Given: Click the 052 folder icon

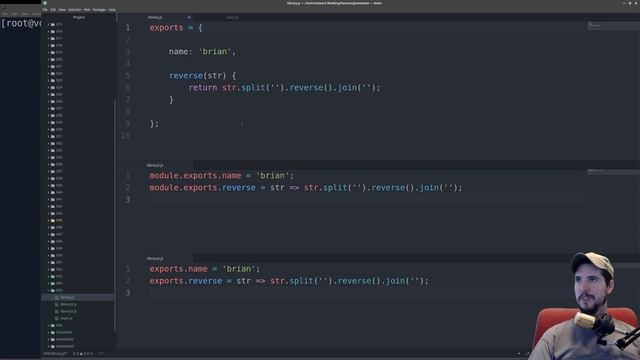Looking at the screenshot, I should 53,269.
